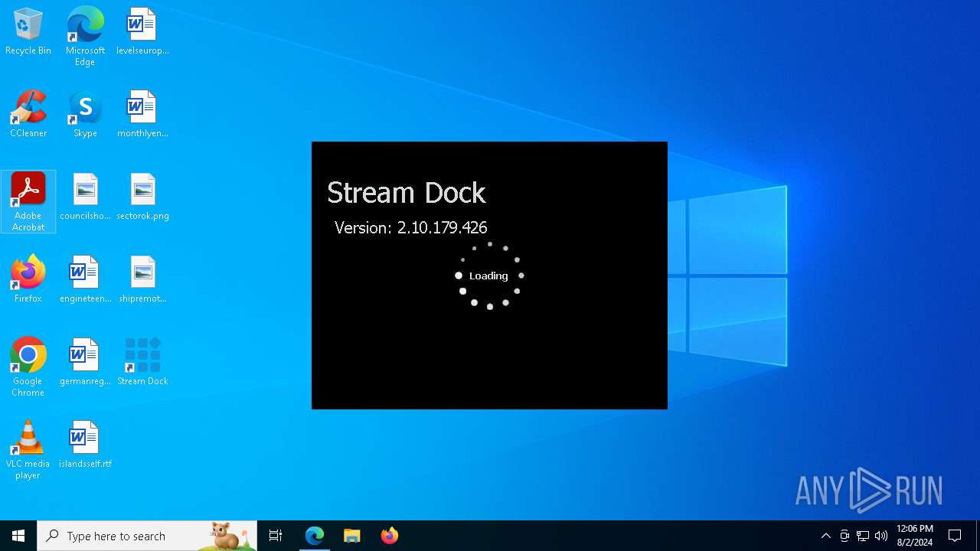Open Task View from the taskbar
Screen dimensions: 980x551
[x=276, y=536]
